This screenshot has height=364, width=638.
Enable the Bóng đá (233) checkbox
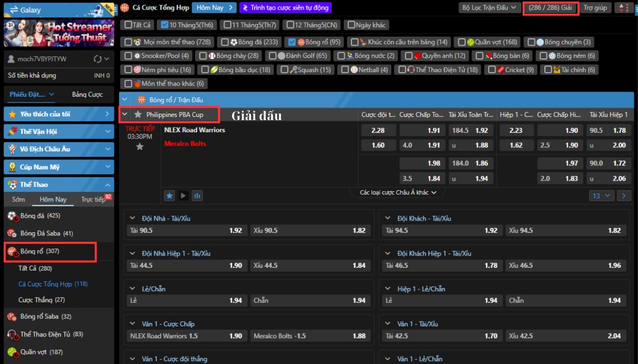click(225, 42)
